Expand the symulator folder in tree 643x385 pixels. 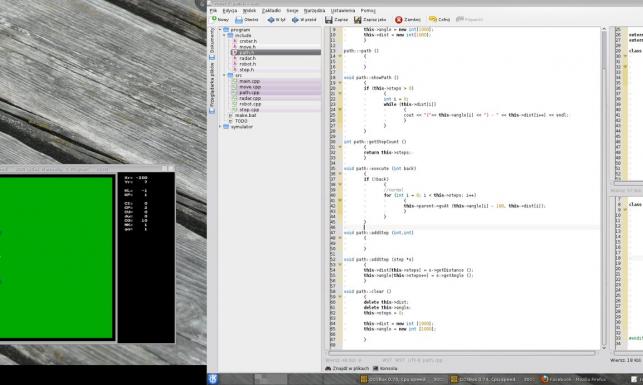(220, 127)
